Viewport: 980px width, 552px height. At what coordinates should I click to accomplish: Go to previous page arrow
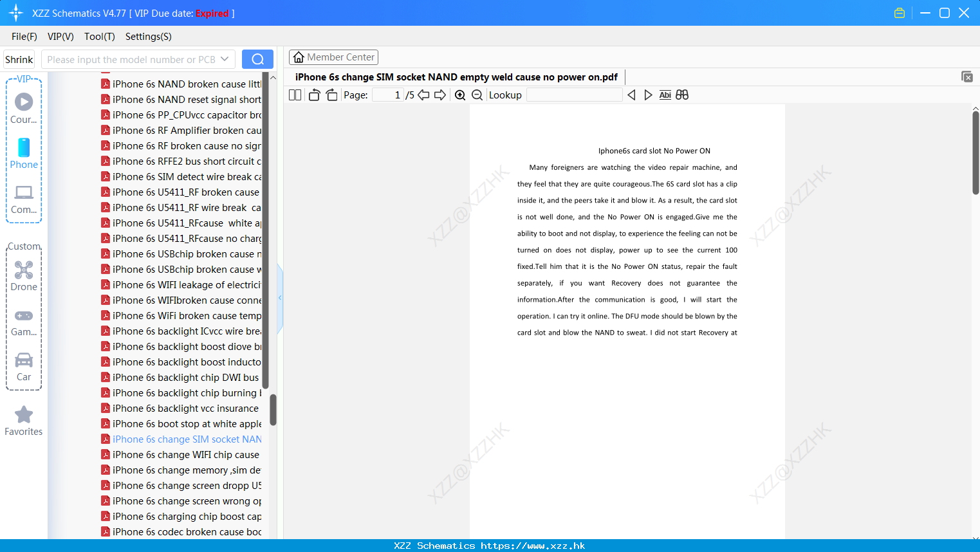point(423,95)
